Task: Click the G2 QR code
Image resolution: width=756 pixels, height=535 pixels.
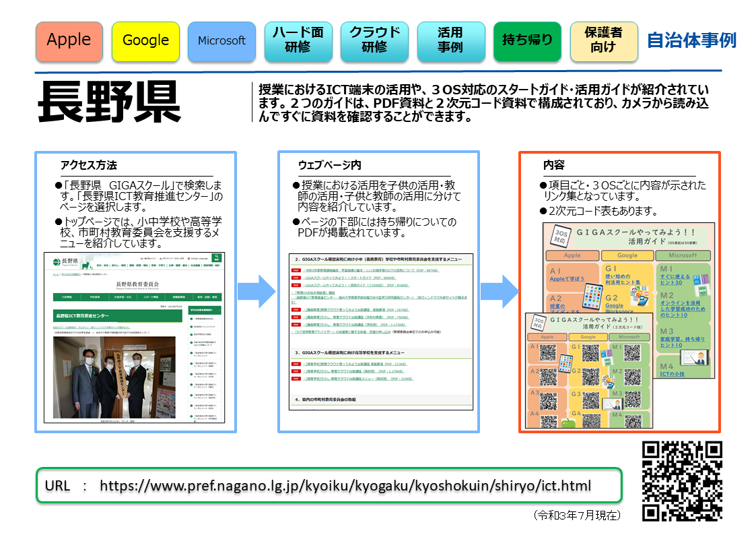Action: point(590,377)
